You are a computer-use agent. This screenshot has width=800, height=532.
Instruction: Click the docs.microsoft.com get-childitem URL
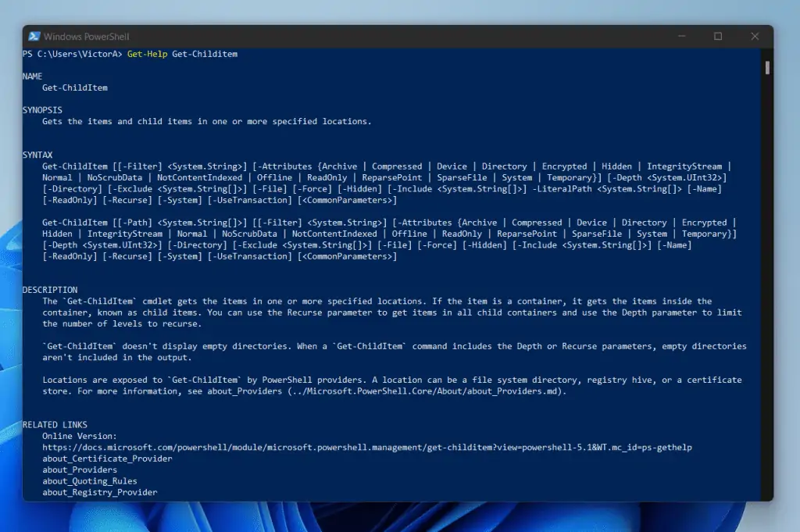pyautogui.click(x=367, y=448)
